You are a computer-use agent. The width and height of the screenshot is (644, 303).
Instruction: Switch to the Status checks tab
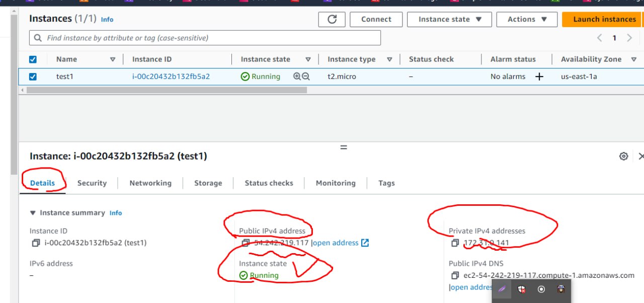click(x=269, y=183)
